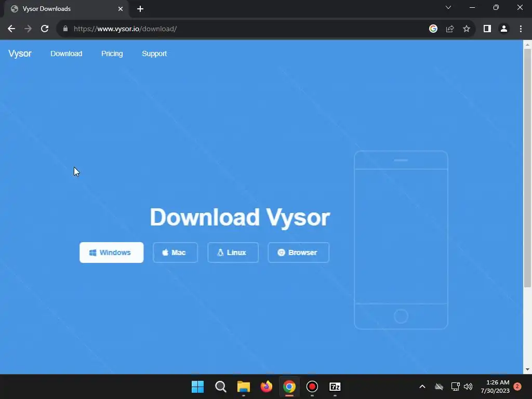
Task: Download Vysor for Linux
Action: click(233, 252)
